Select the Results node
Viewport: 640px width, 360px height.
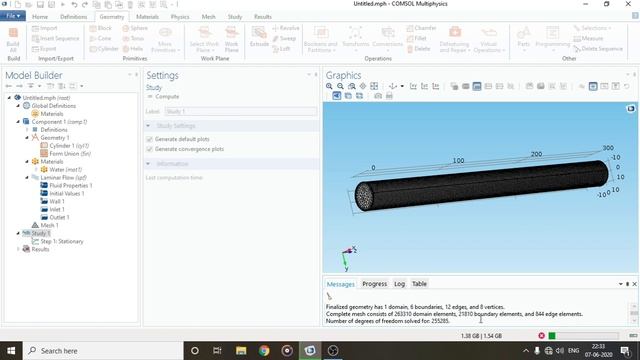point(36,249)
